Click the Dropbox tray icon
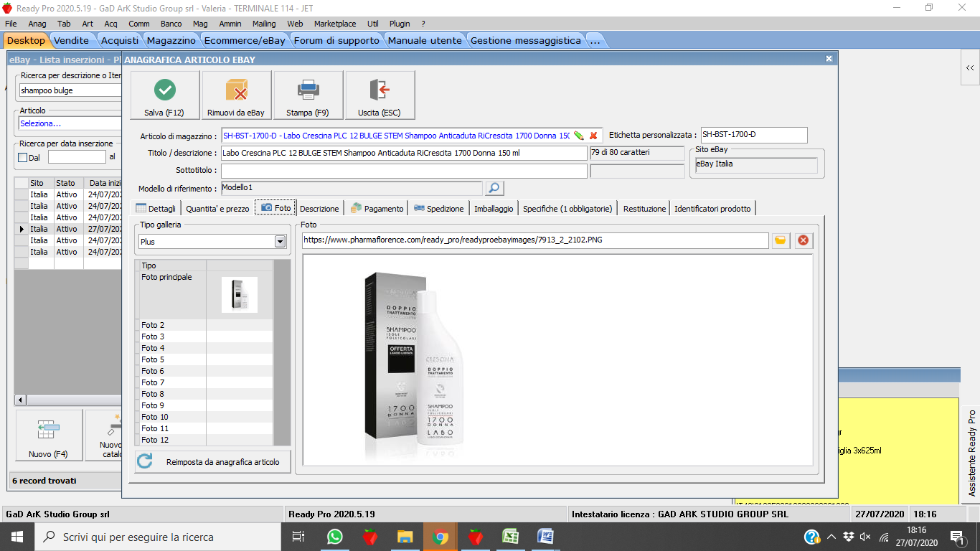This screenshot has height=551, width=980. click(x=848, y=537)
